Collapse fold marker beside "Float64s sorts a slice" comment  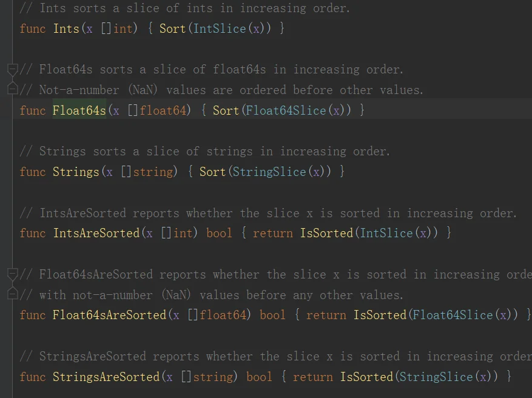click(12, 70)
